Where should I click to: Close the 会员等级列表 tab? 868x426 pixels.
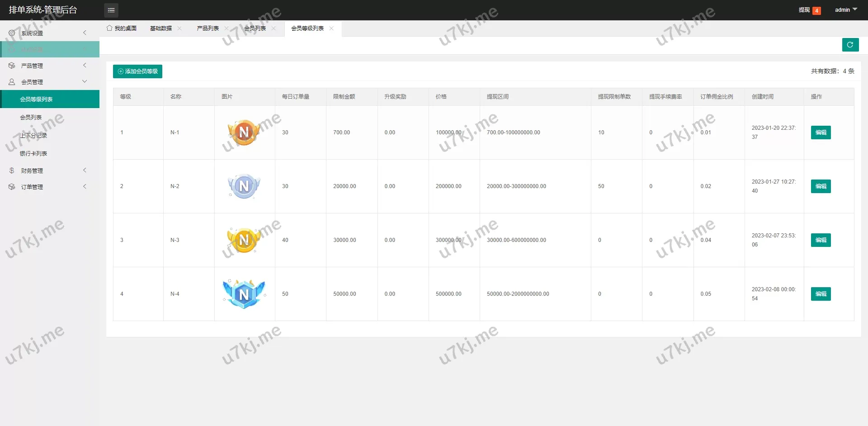click(331, 28)
